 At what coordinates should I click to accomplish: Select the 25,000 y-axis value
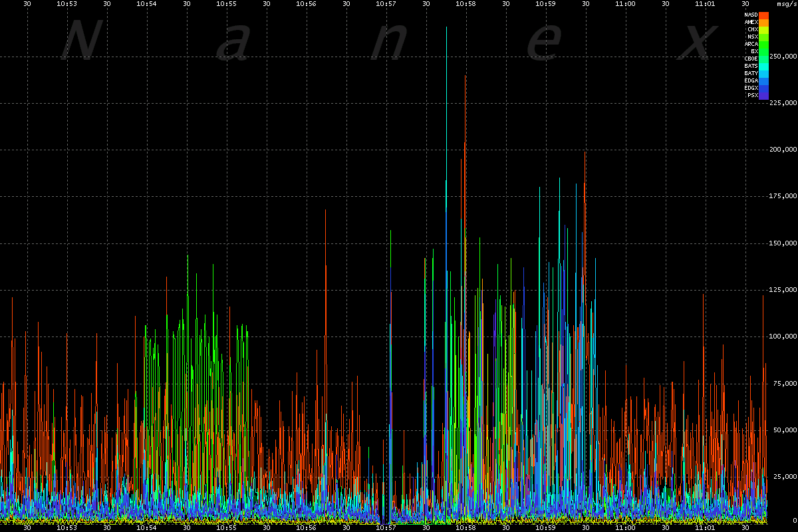tap(785, 476)
